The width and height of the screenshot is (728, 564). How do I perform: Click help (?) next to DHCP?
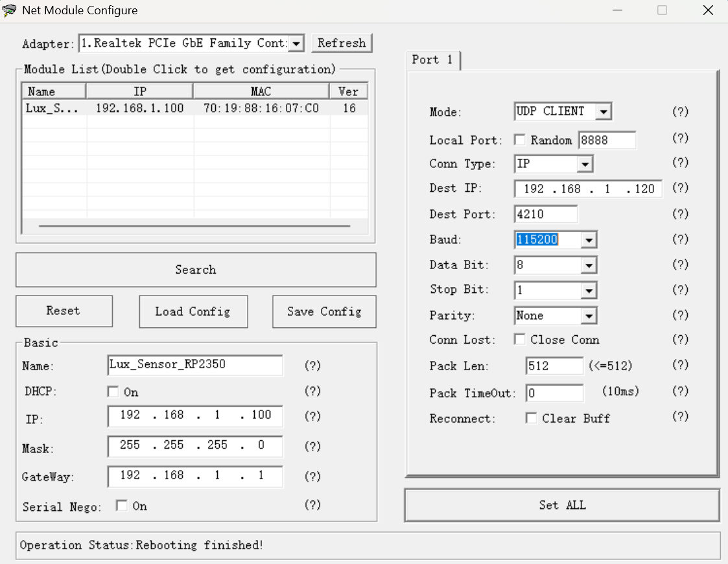pyautogui.click(x=312, y=391)
